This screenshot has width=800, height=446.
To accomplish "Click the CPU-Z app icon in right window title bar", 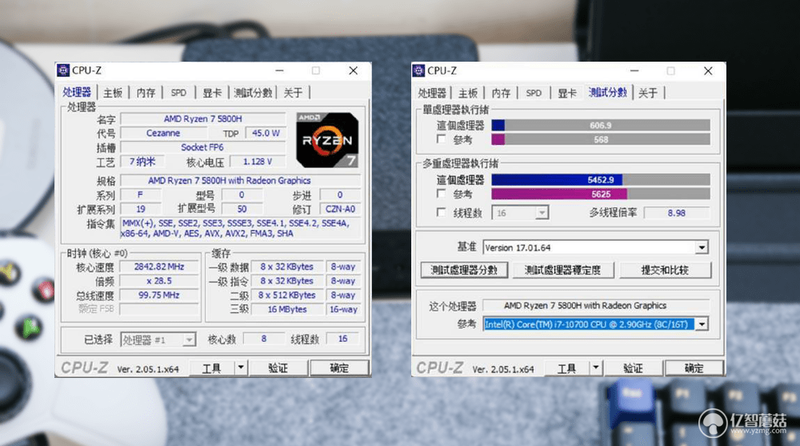I will coord(418,70).
